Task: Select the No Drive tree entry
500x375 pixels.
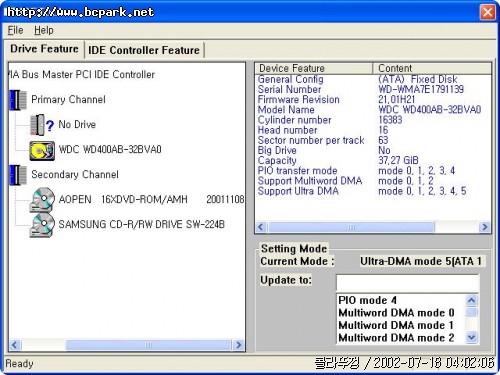Action: [77, 124]
